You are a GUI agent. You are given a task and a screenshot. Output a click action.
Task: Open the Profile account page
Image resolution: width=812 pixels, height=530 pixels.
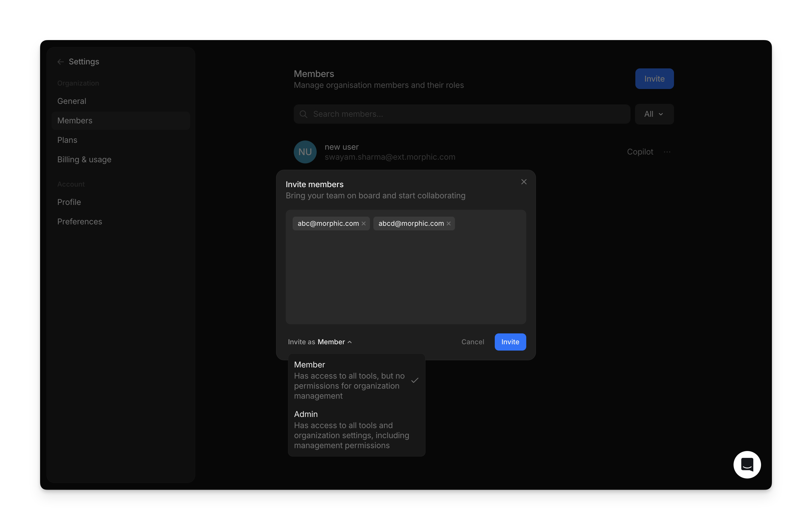coord(69,202)
